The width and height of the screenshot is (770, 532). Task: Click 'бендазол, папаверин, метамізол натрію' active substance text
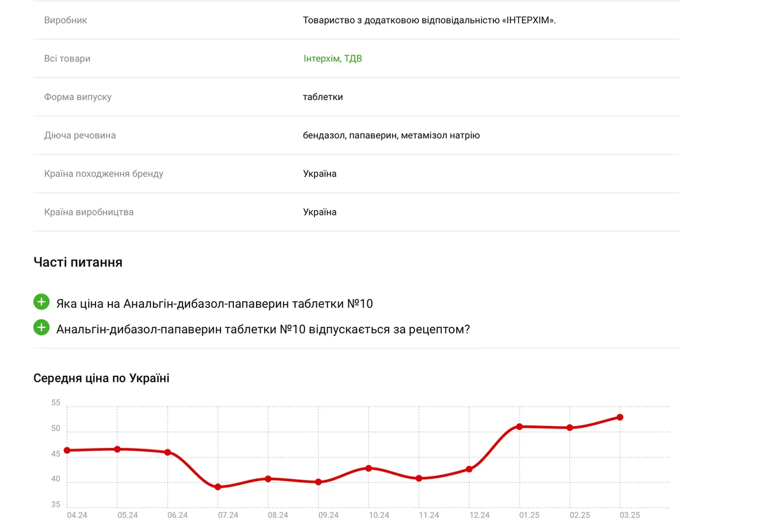point(392,136)
